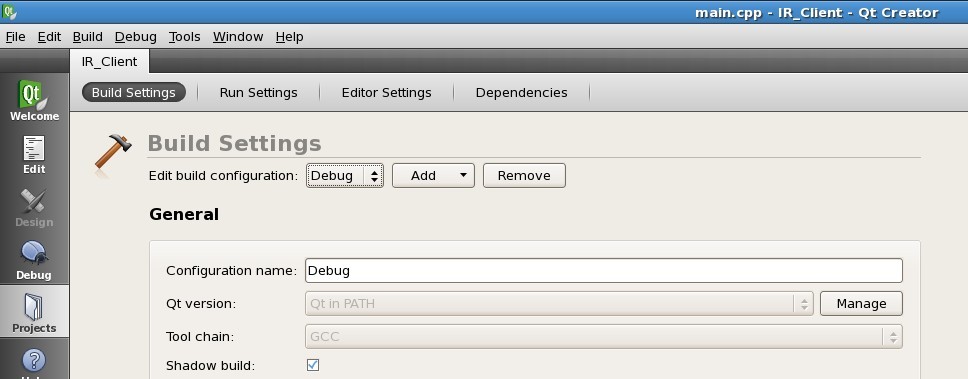The image size is (968, 379).
Task: Click the Manage Qt versions button
Action: pyautogui.click(x=861, y=304)
